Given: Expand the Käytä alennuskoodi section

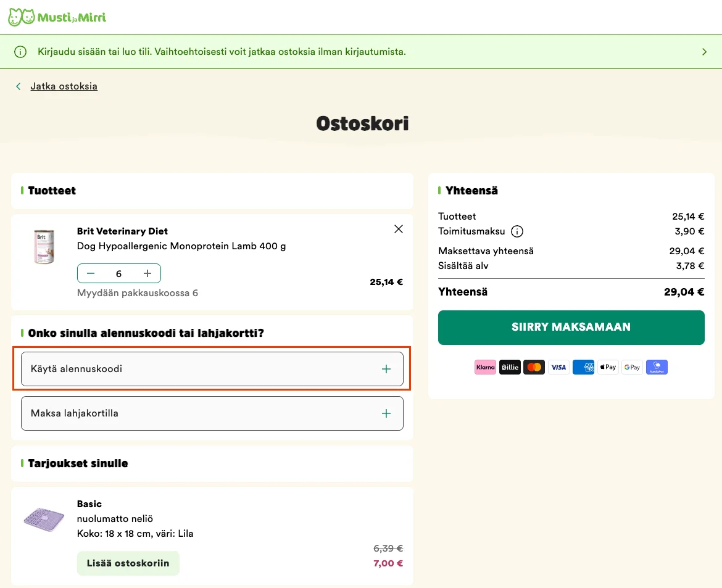Looking at the screenshot, I should tap(212, 369).
